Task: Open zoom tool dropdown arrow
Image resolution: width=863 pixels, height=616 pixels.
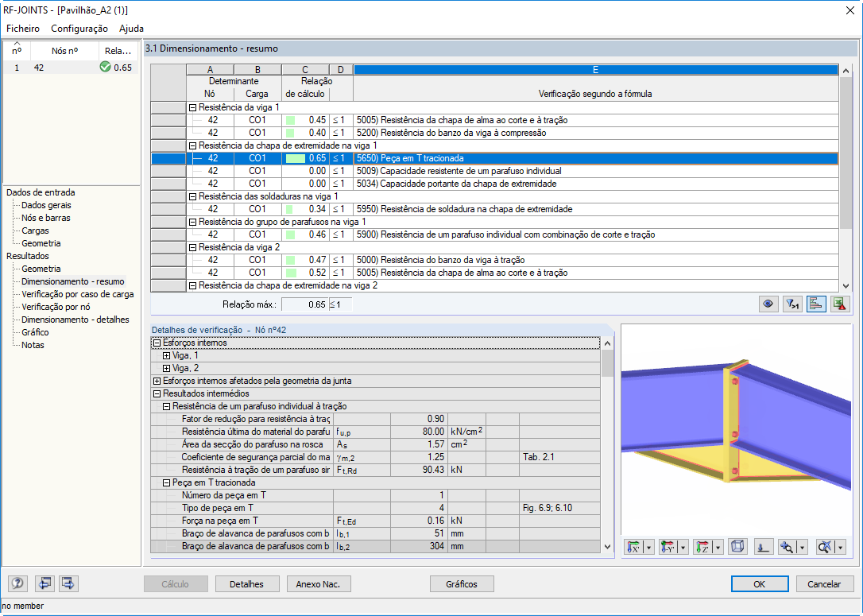Action: (803, 547)
